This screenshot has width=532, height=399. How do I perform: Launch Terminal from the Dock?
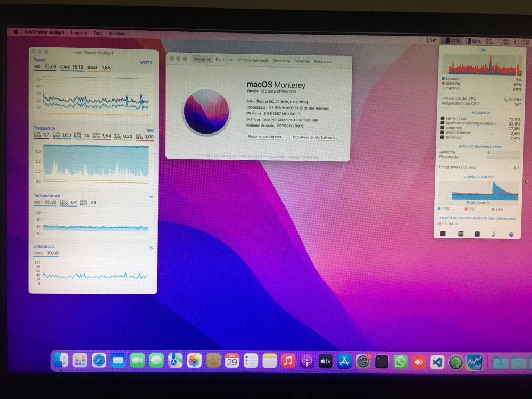click(381, 362)
